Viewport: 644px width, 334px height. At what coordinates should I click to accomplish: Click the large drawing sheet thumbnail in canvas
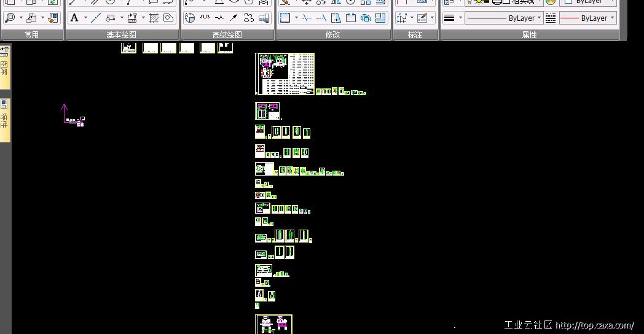(x=285, y=74)
